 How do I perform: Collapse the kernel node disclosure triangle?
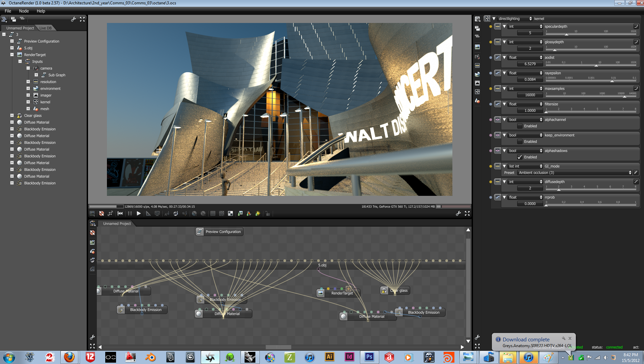494,19
